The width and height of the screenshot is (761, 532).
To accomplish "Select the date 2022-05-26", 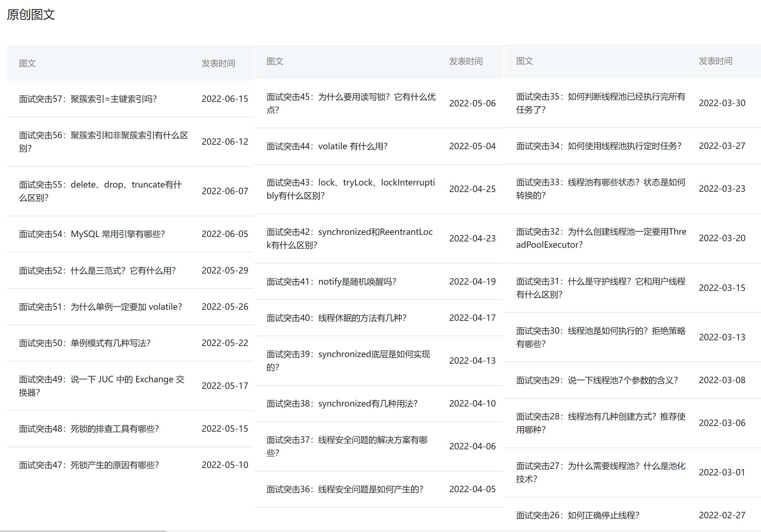I will pyautogui.click(x=225, y=307).
